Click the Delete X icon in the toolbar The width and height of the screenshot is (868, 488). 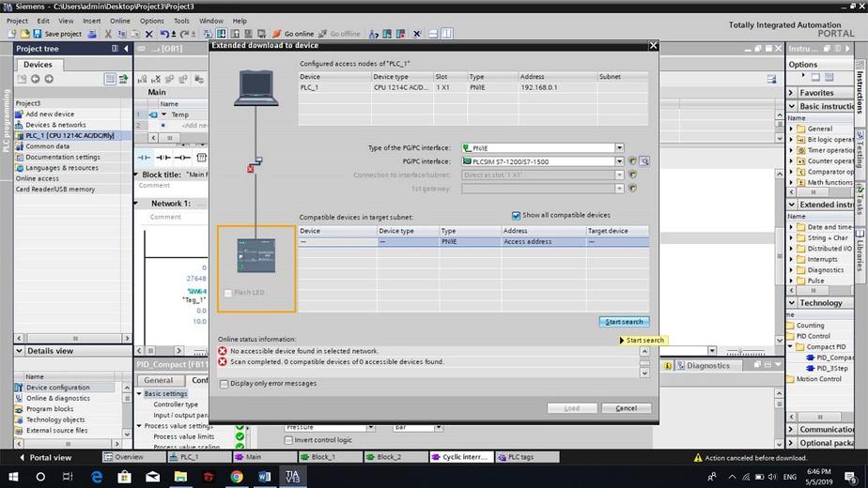[148, 34]
